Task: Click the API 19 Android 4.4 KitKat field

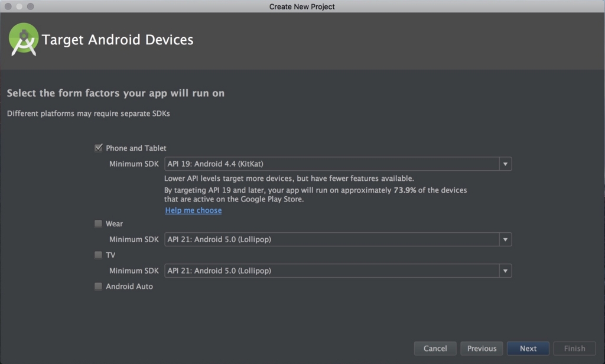Action: [x=331, y=164]
